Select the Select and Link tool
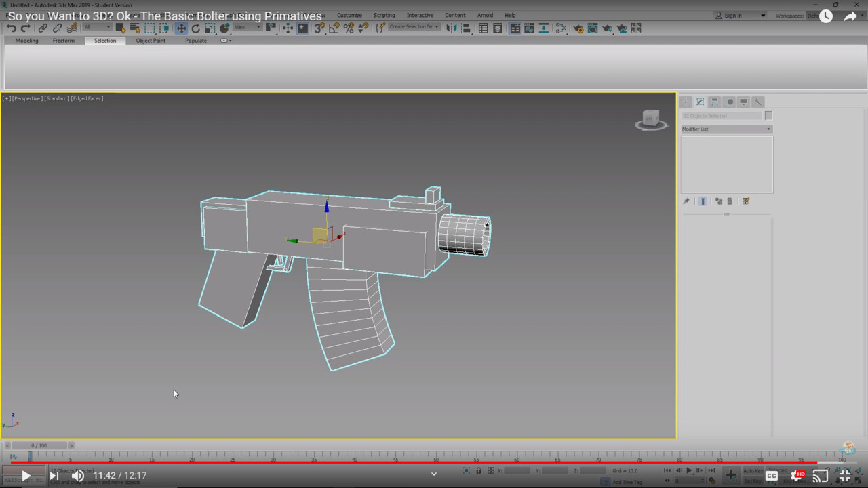The height and width of the screenshot is (488, 868). coord(43,28)
